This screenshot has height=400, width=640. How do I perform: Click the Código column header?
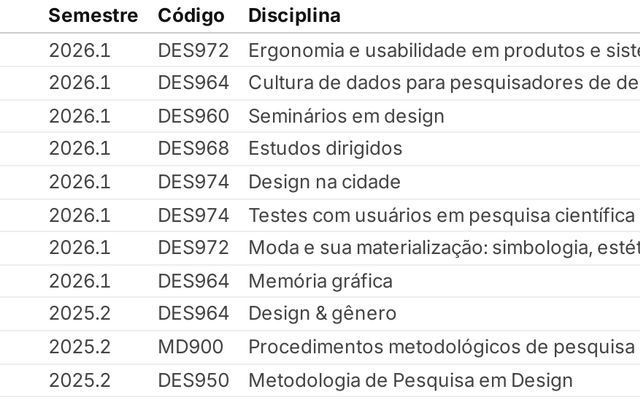point(190,16)
